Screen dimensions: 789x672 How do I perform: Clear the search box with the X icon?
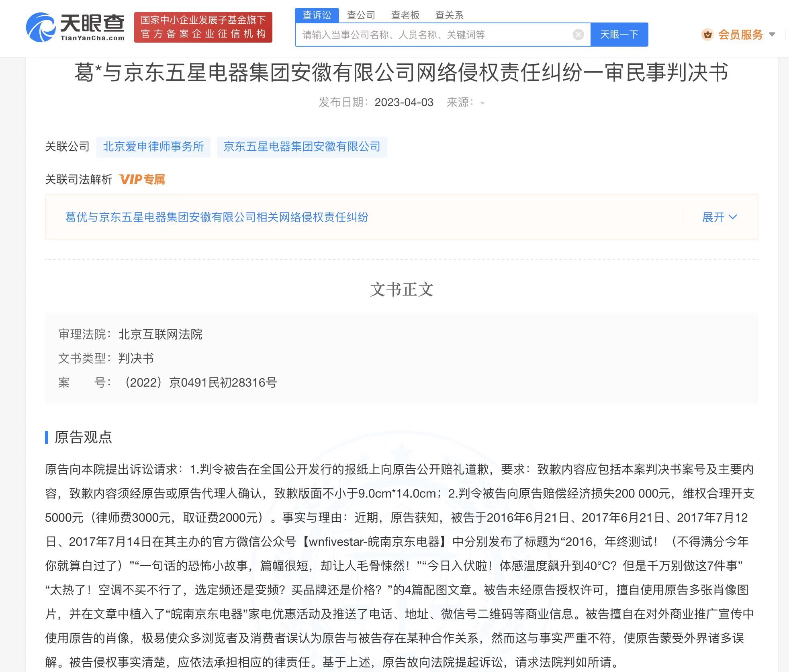578,35
